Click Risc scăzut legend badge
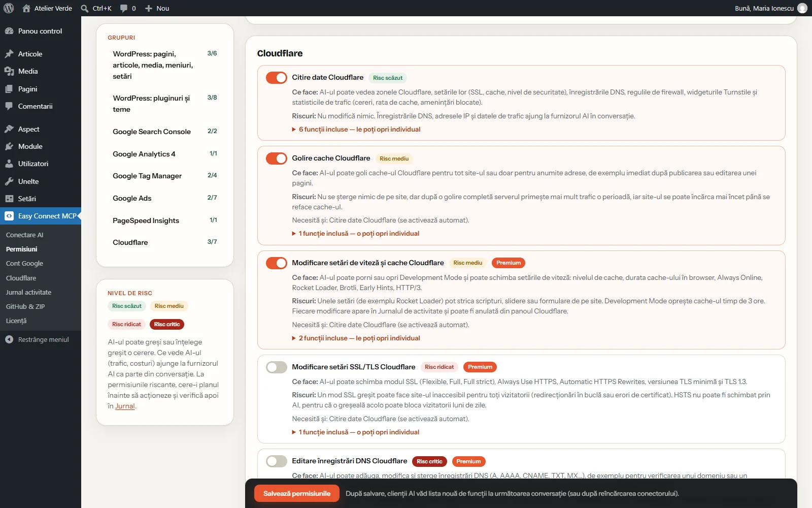The height and width of the screenshot is (508, 812). [x=127, y=306]
